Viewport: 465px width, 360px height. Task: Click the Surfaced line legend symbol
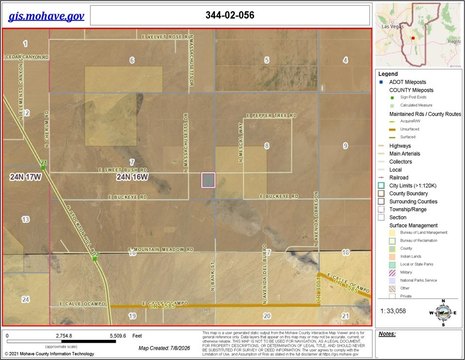click(392, 137)
